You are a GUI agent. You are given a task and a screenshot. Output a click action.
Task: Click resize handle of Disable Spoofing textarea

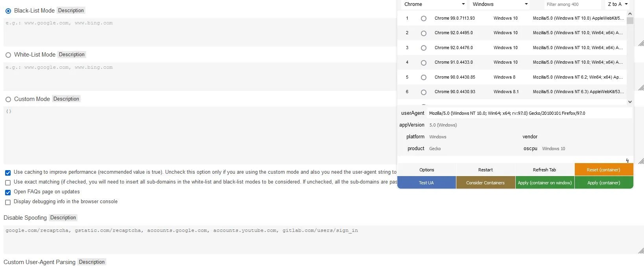[x=641, y=251]
